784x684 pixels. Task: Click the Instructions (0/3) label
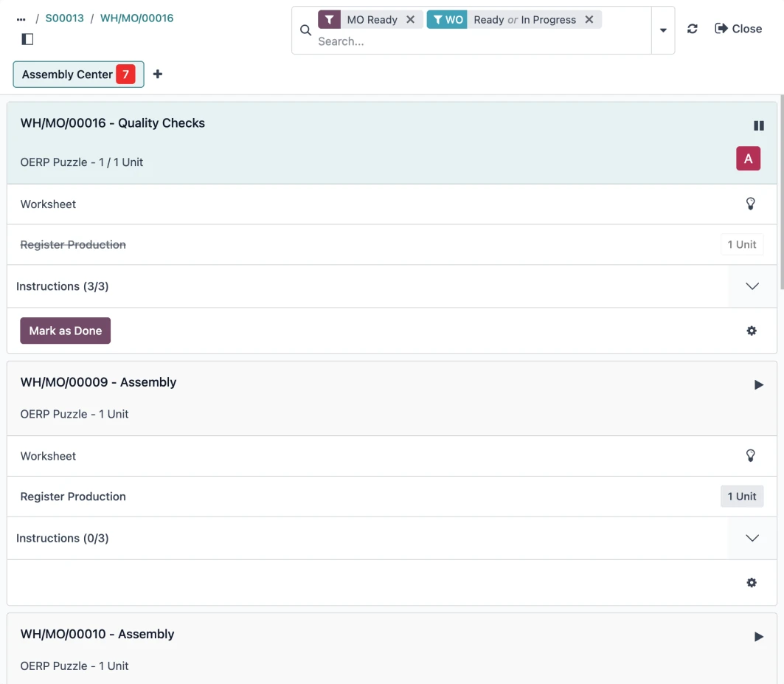(62, 538)
